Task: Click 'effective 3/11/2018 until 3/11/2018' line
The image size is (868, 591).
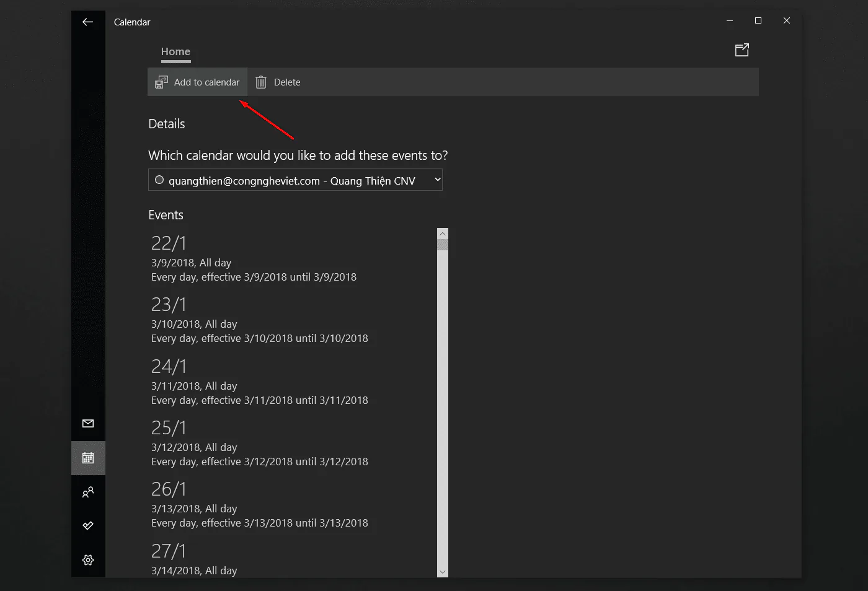Action: pos(260,401)
